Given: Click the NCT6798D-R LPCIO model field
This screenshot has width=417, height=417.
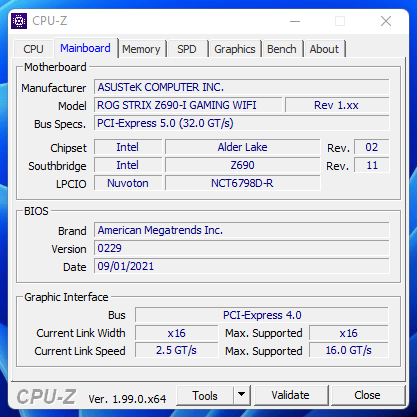Looking at the screenshot, I should coord(243,183).
